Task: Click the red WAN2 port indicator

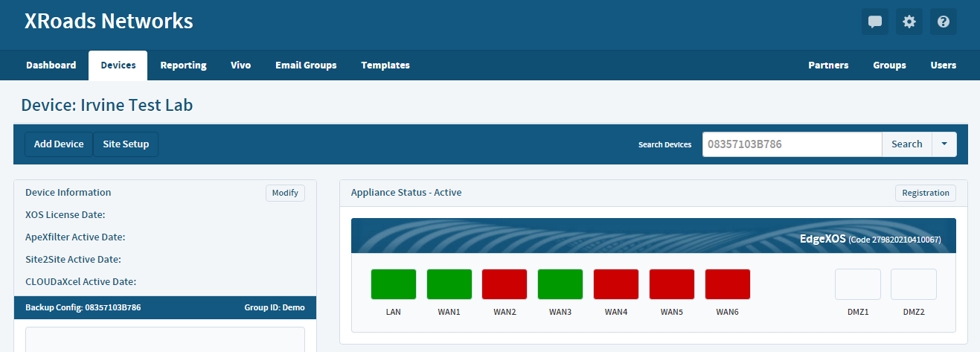Action: 505,284
